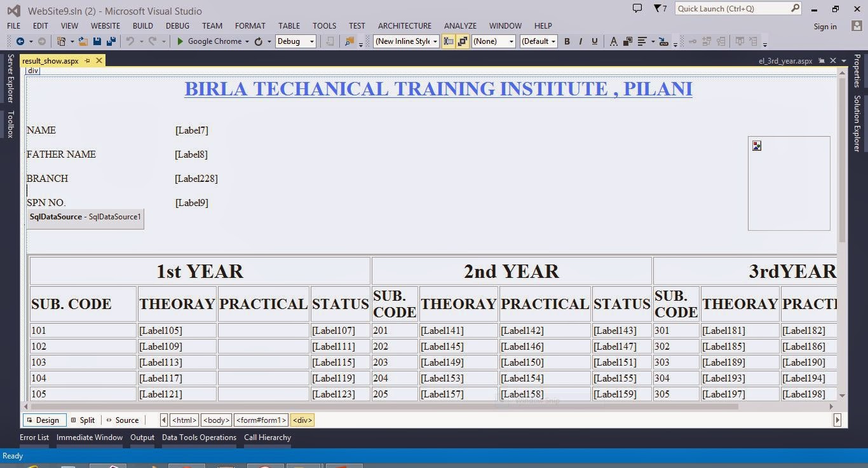
Task: Click the Undo arrow icon
Action: [x=130, y=41]
